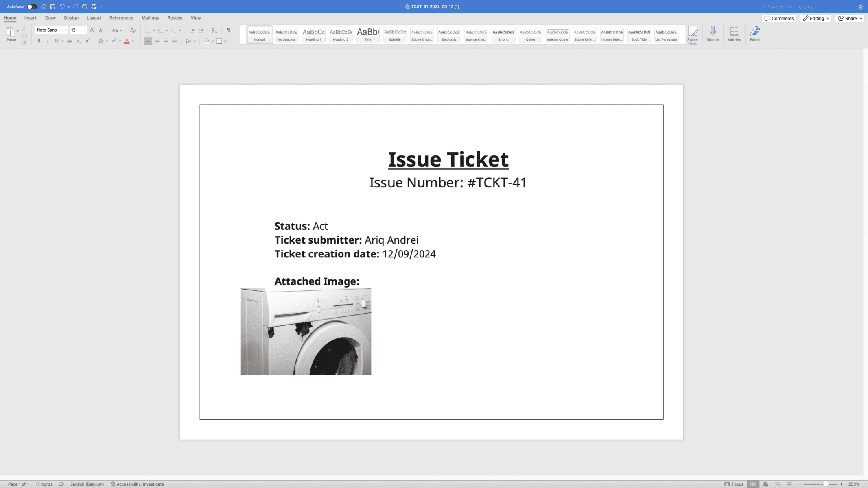Open the font name dropdown
Image resolution: width=868 pixels, height=488 pixels.
click(66, 30)
